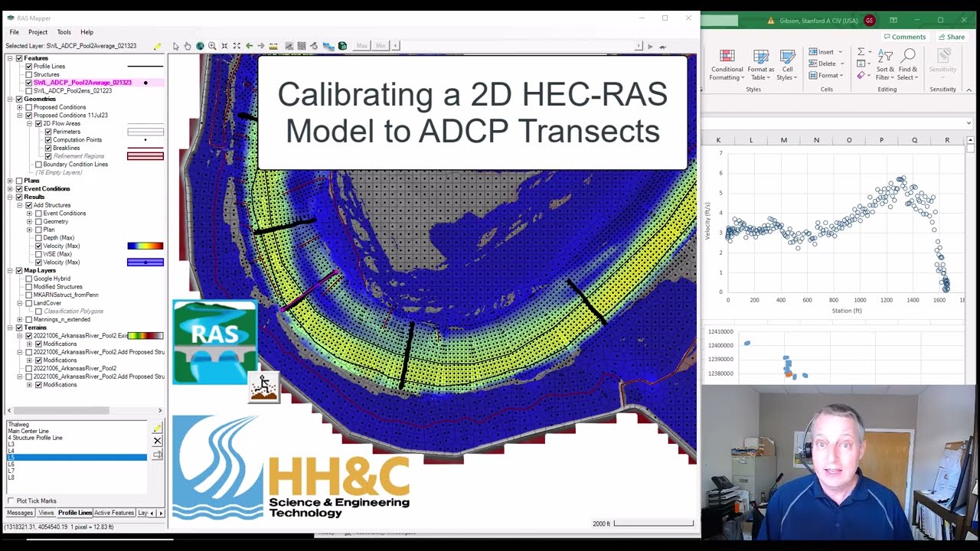
Task: Click the Min button in RAS Mapper toolbar
Action: [381, 47]
